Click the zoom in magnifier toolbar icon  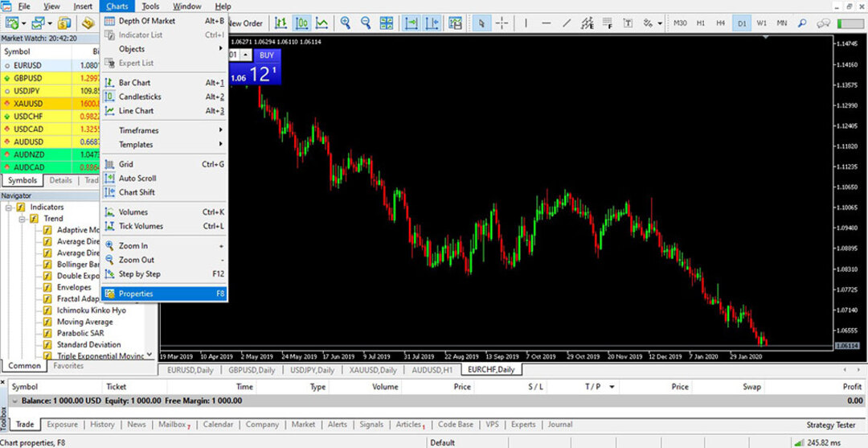click(x=345, y=23)
